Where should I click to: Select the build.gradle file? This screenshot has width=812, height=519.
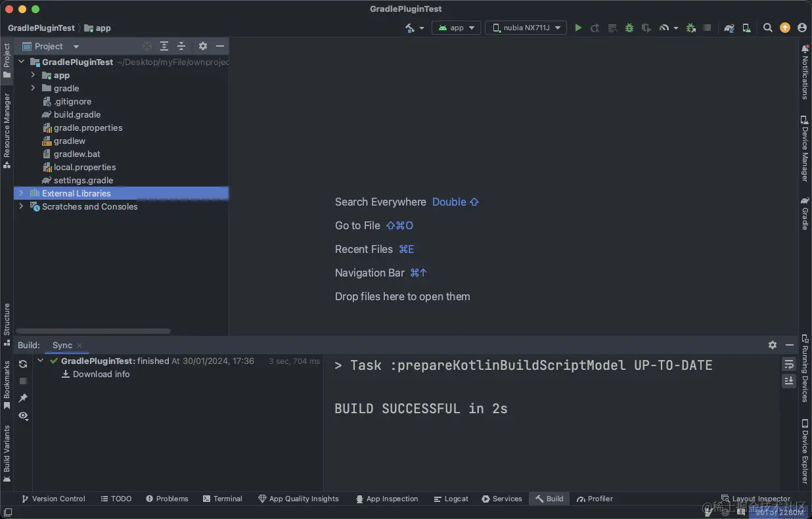tap(77, 114)
